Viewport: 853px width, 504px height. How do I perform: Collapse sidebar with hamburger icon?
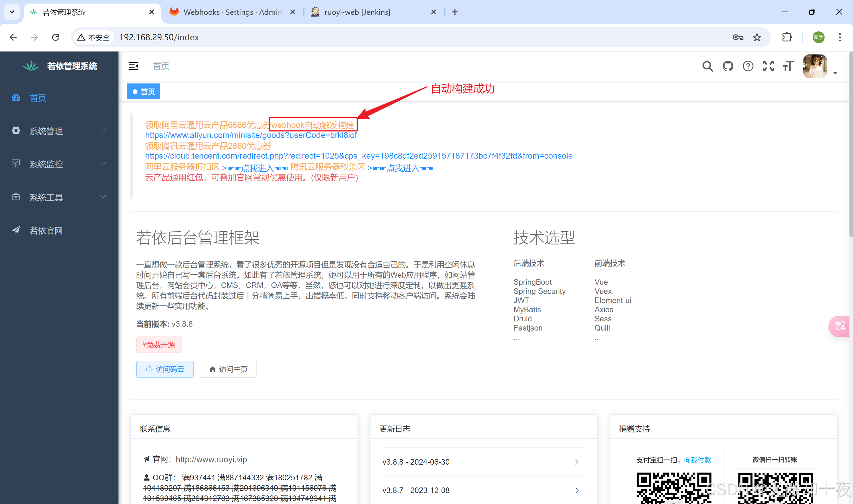(x=133, y=66)
